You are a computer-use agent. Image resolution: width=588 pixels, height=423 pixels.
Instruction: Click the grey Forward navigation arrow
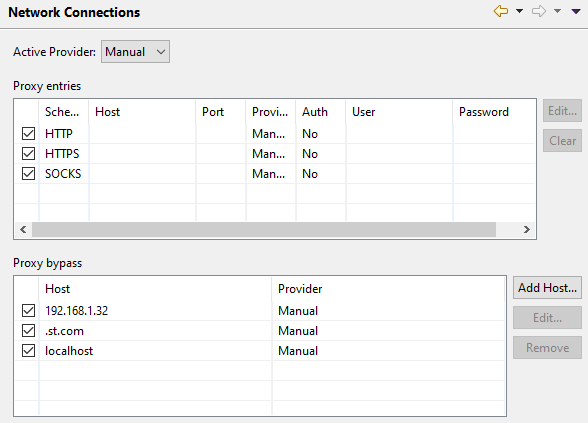point(539,11)
